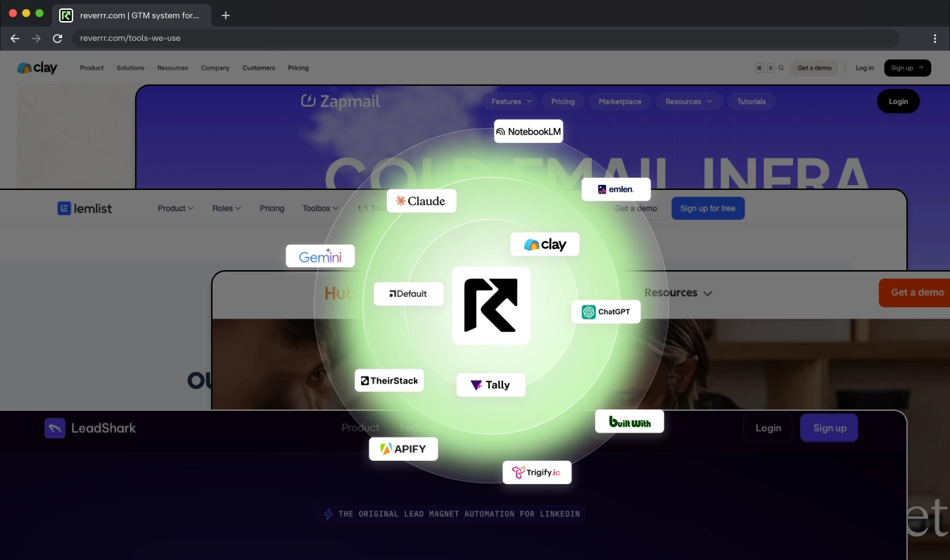Expand lemlist Toolbox dropdown
The width and height of the screenshot is (950, 560).
[x=320, y=208]
